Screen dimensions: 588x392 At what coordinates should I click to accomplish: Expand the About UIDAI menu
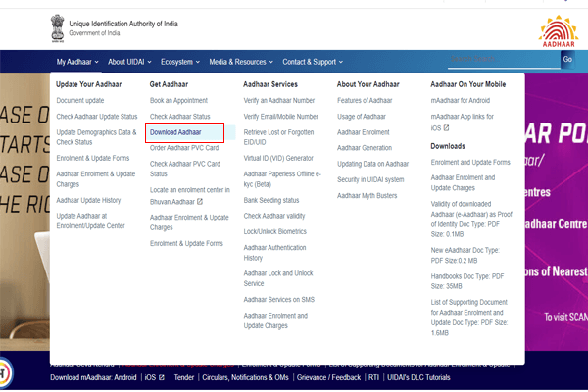point(129,62)
